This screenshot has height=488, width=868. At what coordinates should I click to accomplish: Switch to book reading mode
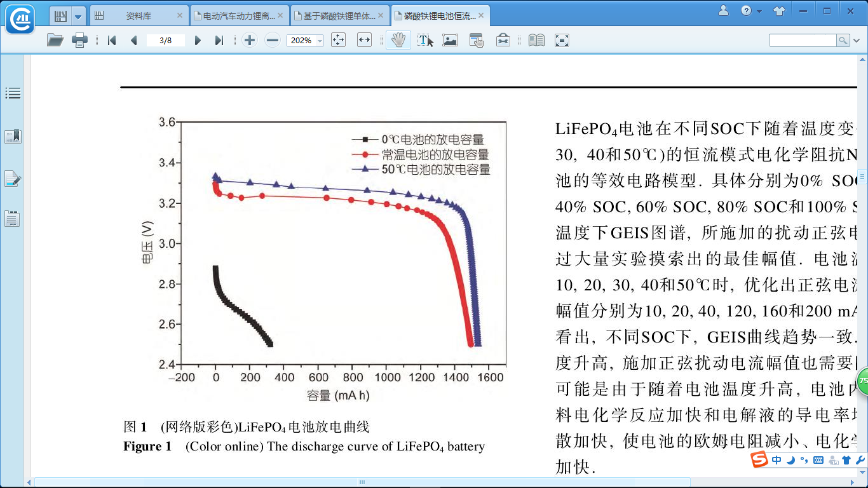pyautogui.click(x=536, y=41)
